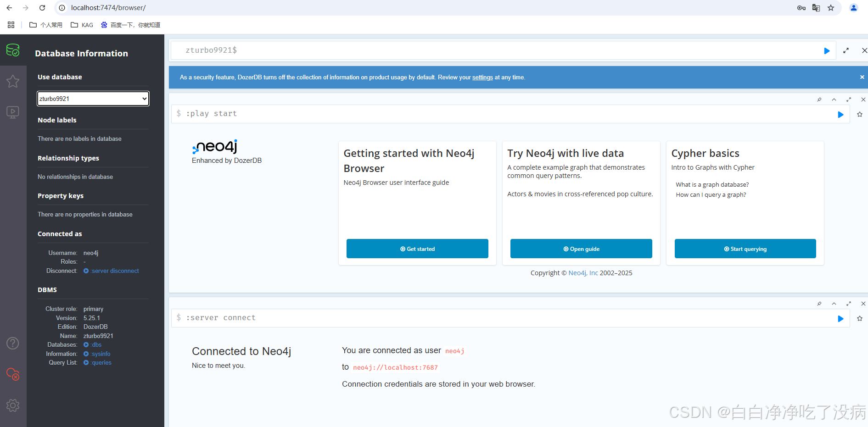Image resolution: width=868 pixels, height=427 pixels.
Task: Open the saved passwords key icon
Action: pyautogui.click(x=801, y=8)
